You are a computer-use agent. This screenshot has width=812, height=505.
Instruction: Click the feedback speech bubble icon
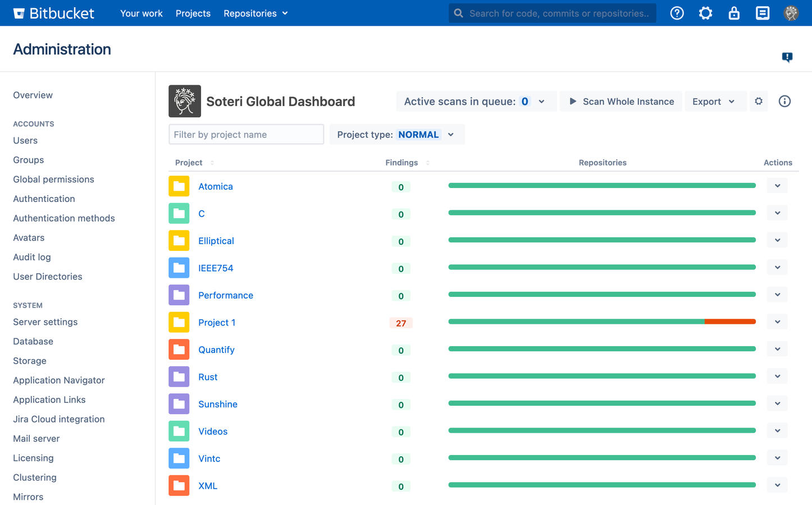pos(787,57)
